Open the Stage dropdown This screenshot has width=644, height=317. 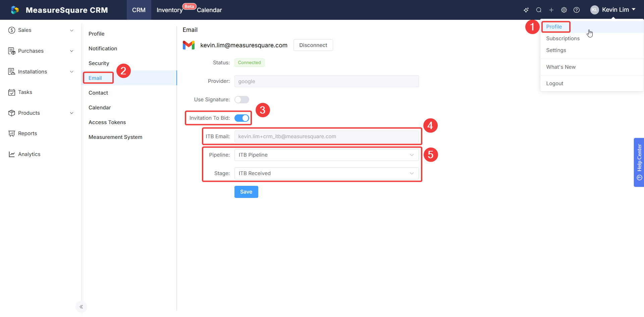click(x=326, y=173)
